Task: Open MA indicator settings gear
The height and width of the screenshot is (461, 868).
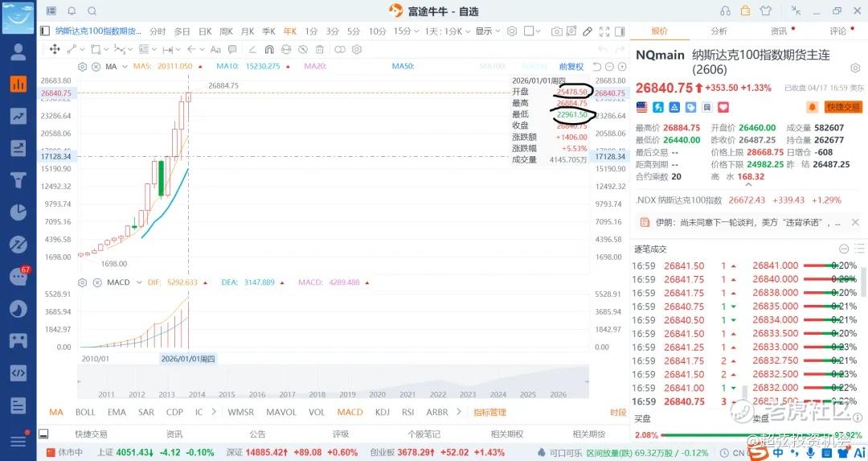Action: pyautogui.click(x=83, y=67)
